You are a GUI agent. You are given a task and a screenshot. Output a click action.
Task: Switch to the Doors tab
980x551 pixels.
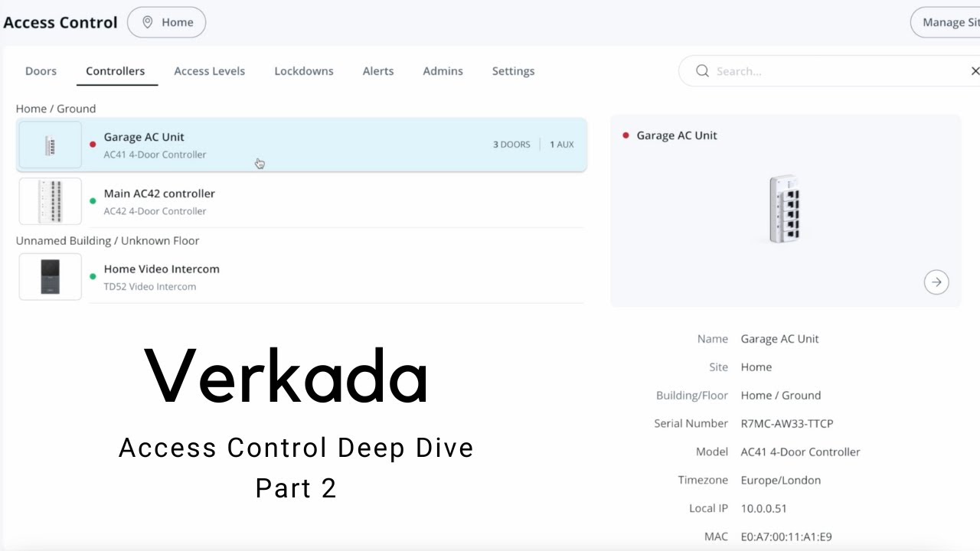click(x=41, y=71)
